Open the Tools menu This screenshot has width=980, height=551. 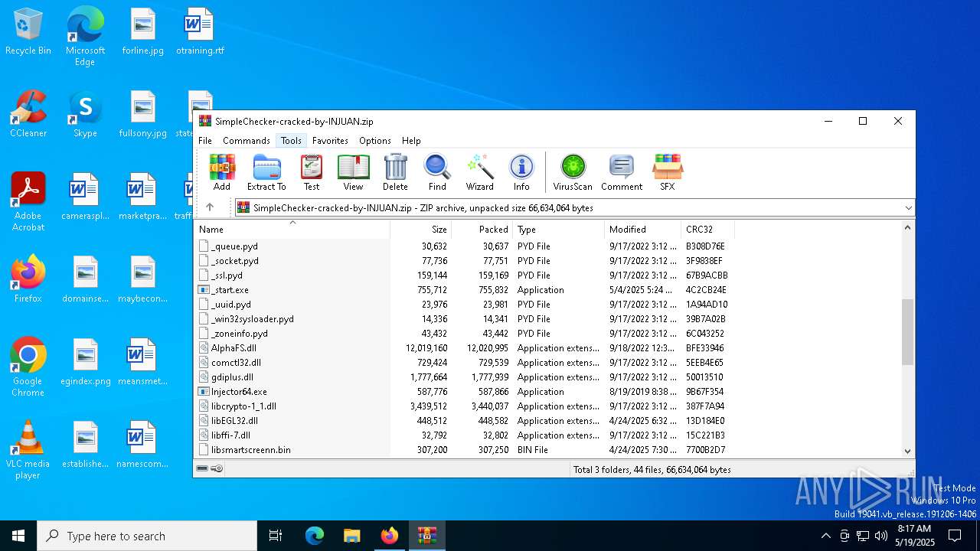291,141
